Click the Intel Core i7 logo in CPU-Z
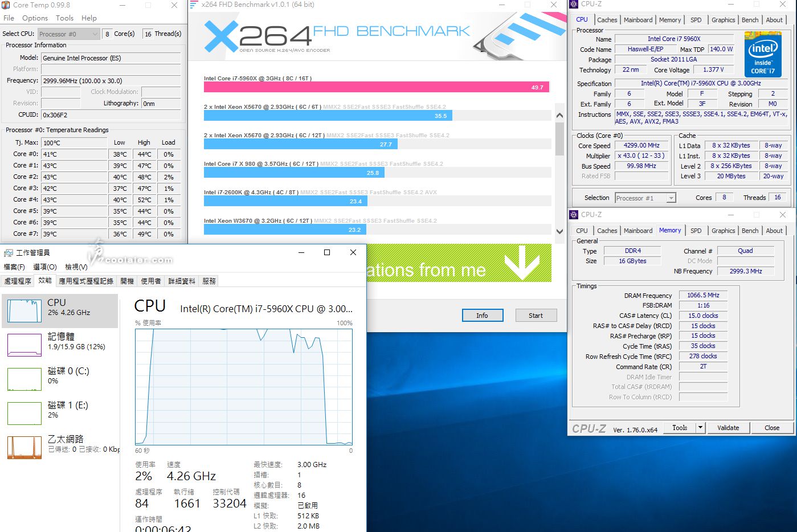The height and width of the screenshot is (532, 797). pyautogui.click(x=763, y=56)
